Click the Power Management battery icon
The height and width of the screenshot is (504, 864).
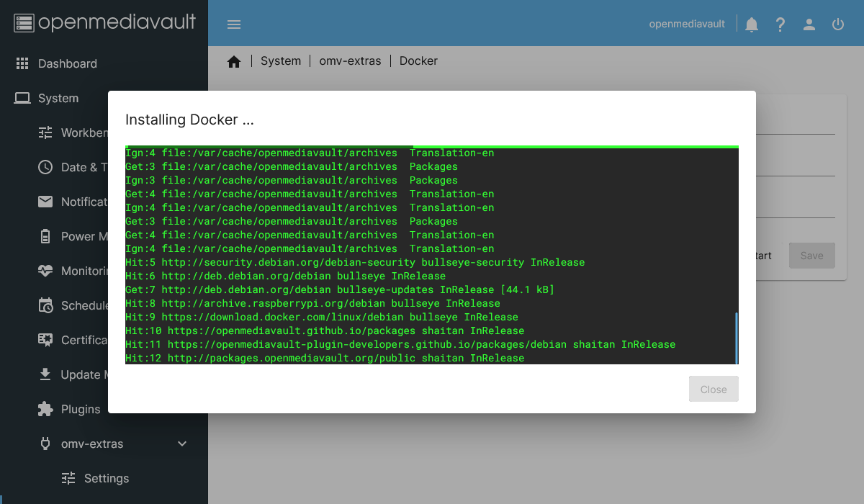tap(45, 236)
